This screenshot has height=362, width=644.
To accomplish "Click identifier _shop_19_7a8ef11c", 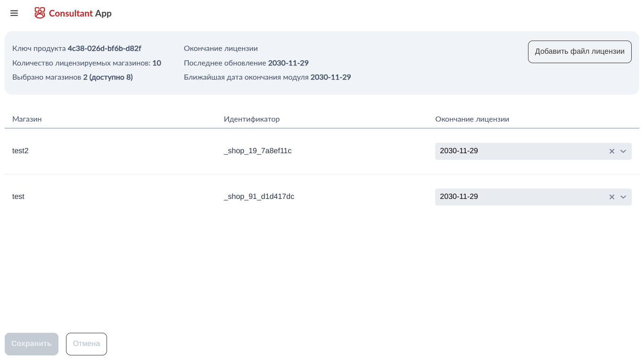I will pyautogui.click(x=257, y=151).
